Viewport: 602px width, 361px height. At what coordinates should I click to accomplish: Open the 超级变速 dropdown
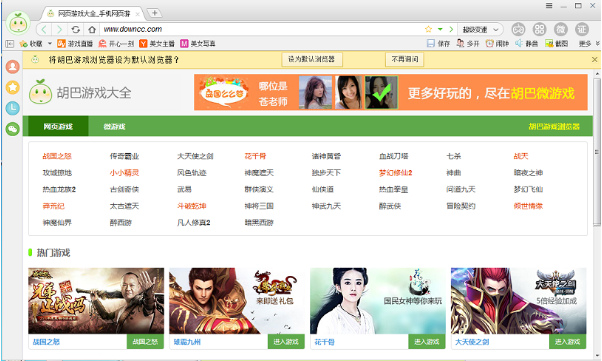[480, 29]
